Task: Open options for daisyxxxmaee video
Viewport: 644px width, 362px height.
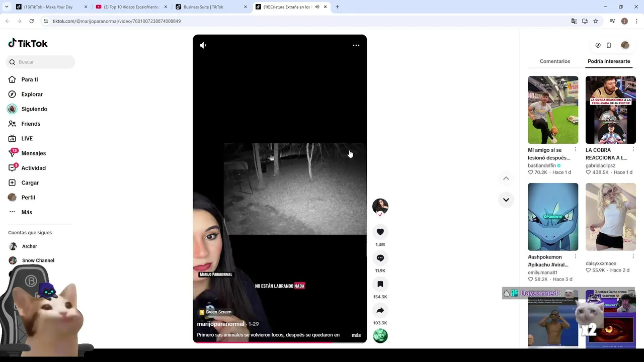Action: tap(633, 256)
